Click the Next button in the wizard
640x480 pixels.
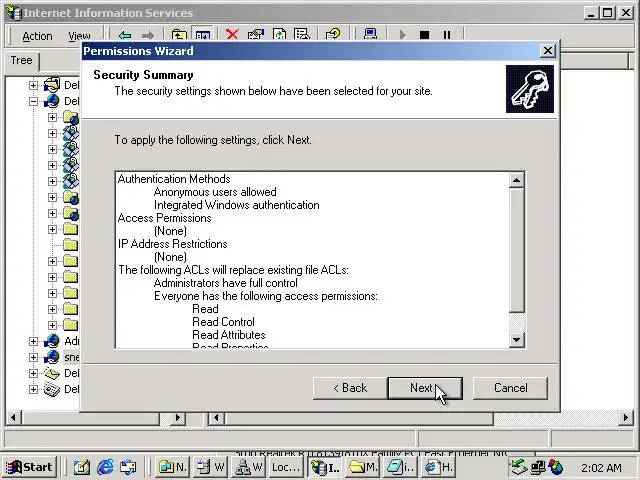pyautogui.click(x=425, y=388)
